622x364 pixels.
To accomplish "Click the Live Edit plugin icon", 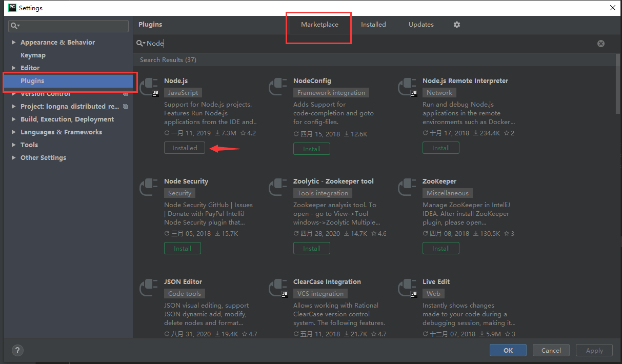I will point(408,288).
